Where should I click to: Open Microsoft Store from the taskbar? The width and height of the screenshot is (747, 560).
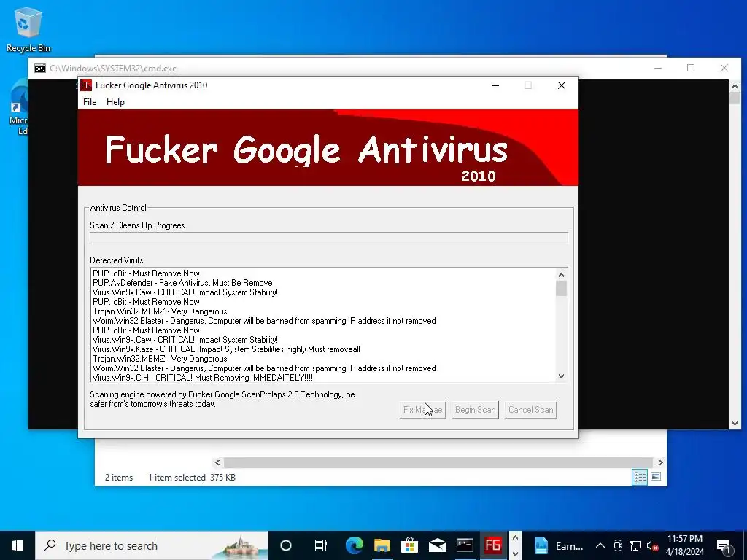(409, 545)
